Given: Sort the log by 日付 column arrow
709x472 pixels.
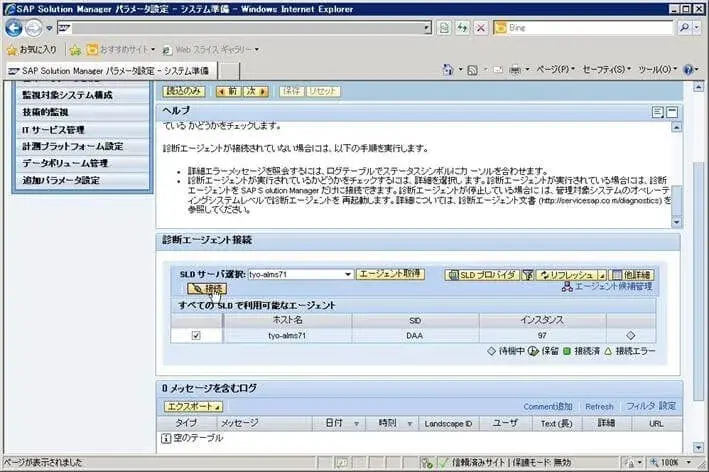Looking at the screenshot, I should point(356,424).
